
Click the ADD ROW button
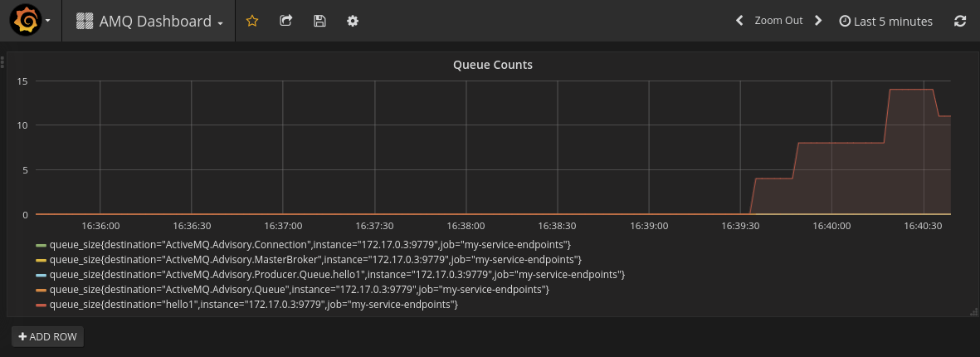click(x=47, y=336)
